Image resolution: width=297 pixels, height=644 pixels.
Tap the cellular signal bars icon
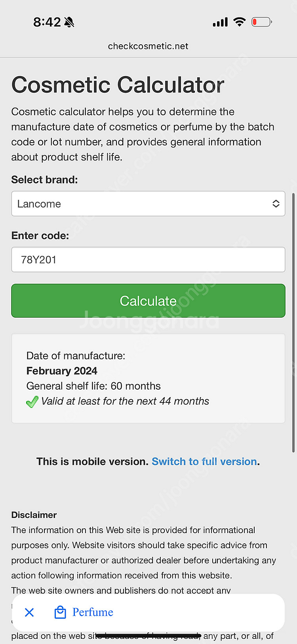click(220, 22)
